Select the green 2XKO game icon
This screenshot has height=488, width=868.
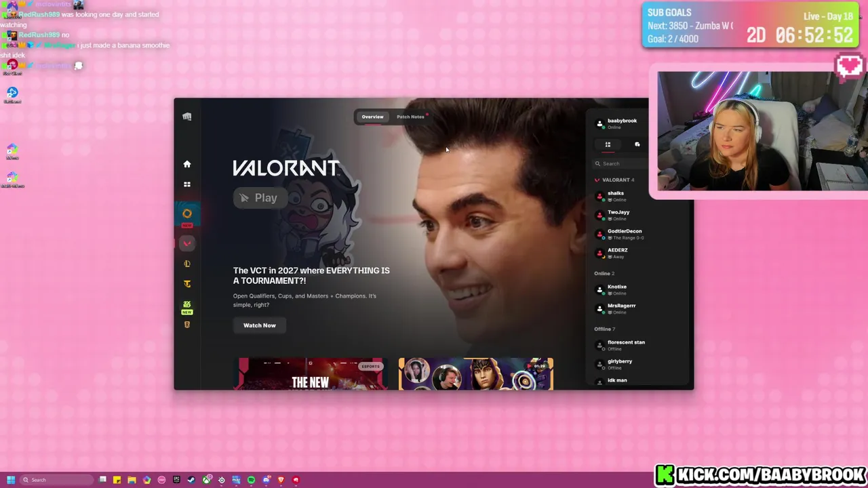click(x=187, y=305)
